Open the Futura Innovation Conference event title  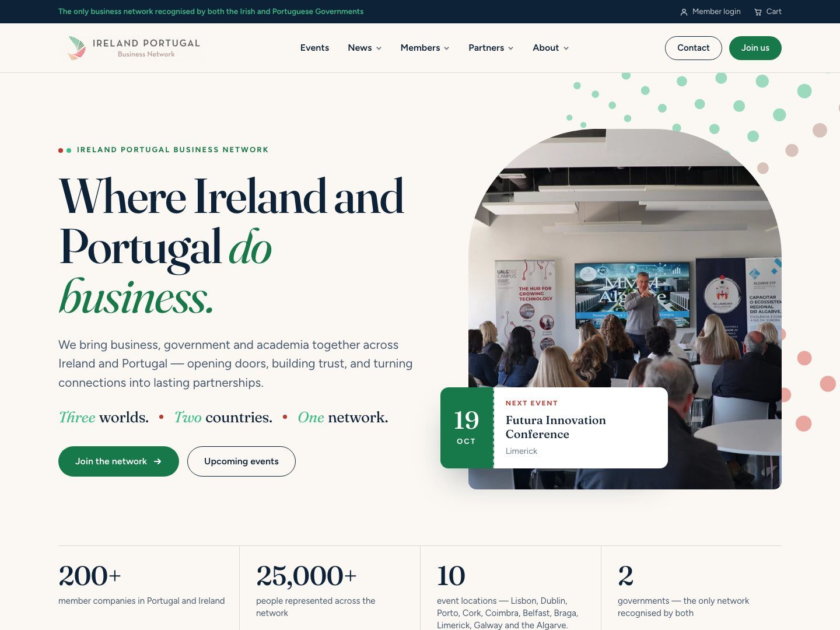[x=556, y=427]
